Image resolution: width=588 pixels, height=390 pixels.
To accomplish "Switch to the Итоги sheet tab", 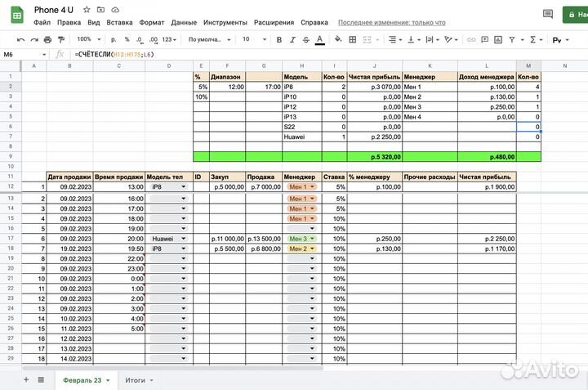I will [139, 380].
